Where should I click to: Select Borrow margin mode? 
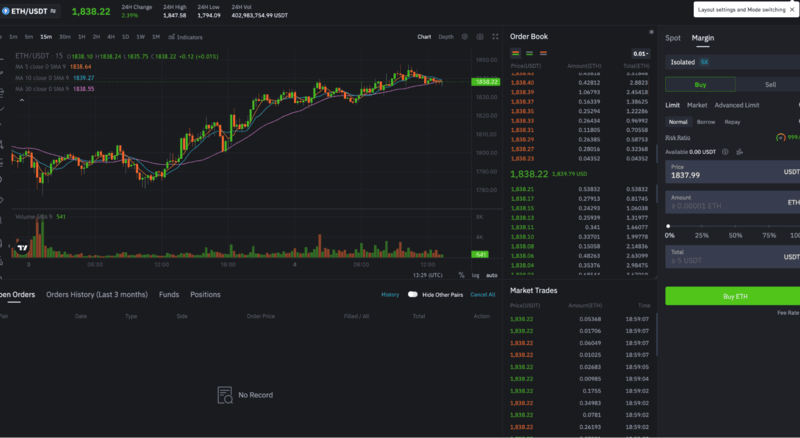click(x=706, y=122)
